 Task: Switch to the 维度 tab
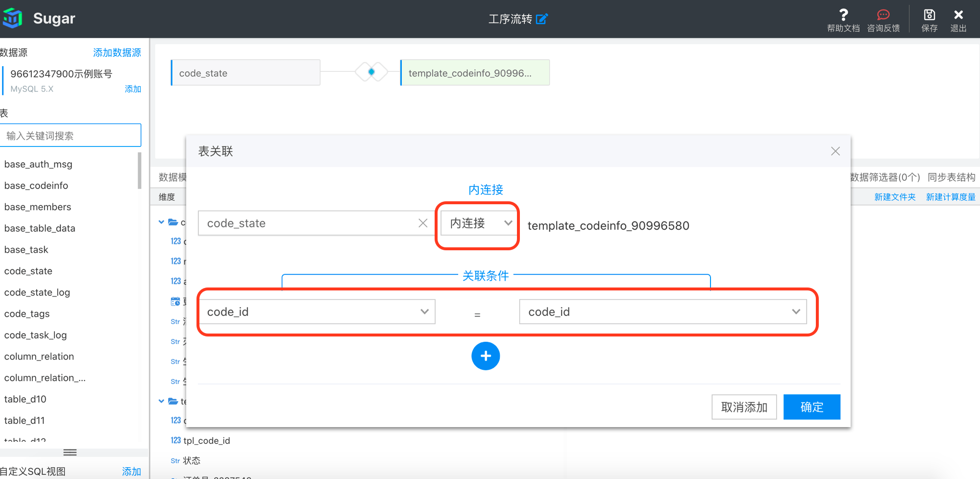(x=166, y=196)
